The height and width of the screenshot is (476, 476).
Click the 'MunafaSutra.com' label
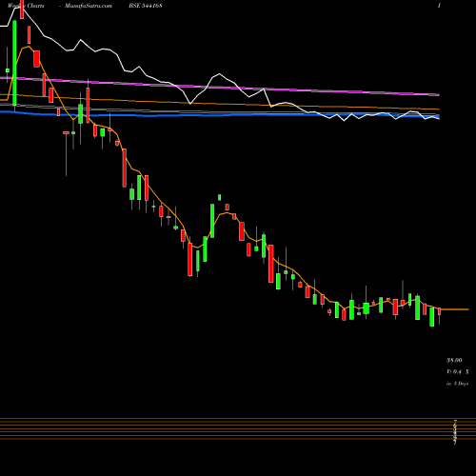pos(89,6)
